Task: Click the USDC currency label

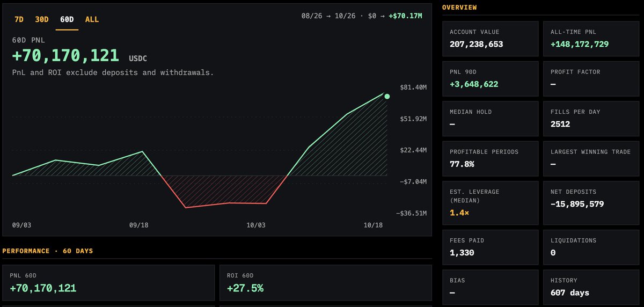Action: 138,58
